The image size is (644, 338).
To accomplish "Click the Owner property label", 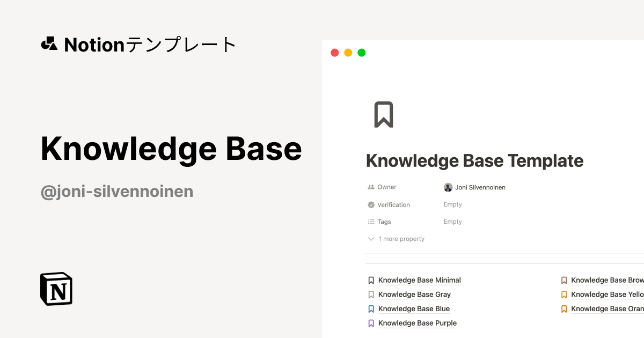I will click(387, 187).
